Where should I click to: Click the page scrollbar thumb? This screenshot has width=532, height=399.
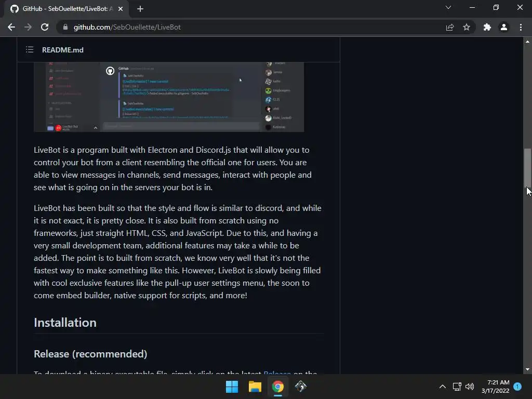pyautogui.click(x=527, y=168)
